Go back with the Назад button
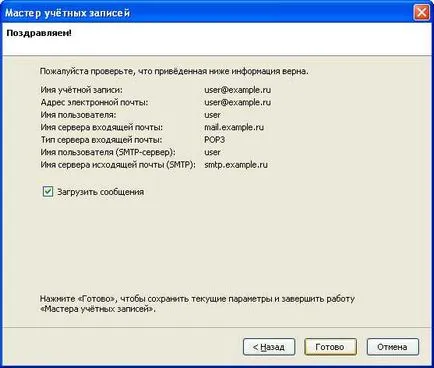Viewport: 434px width, 368px height. [x=269, y=347]
